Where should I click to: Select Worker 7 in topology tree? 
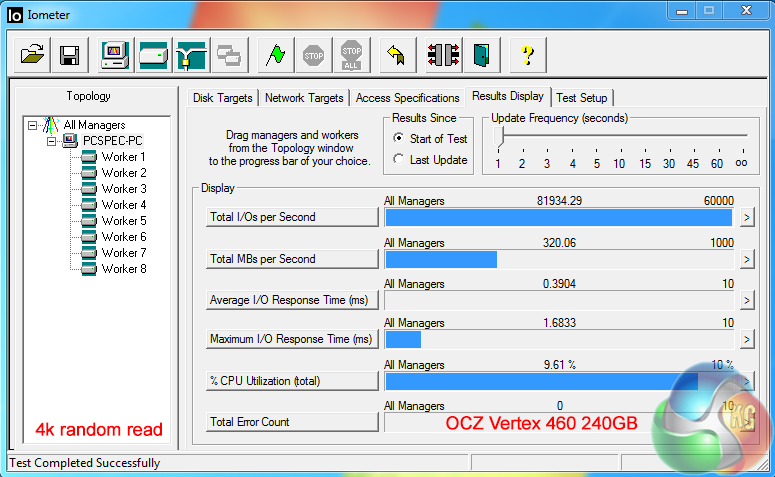tap(124, 253)
